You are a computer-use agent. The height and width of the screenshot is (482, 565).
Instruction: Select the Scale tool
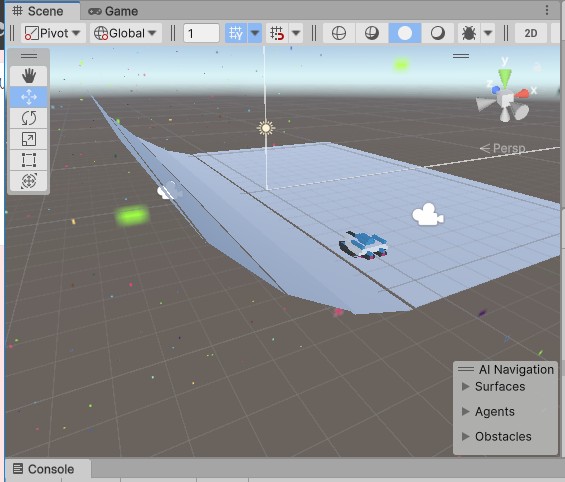tap(29, 139)
